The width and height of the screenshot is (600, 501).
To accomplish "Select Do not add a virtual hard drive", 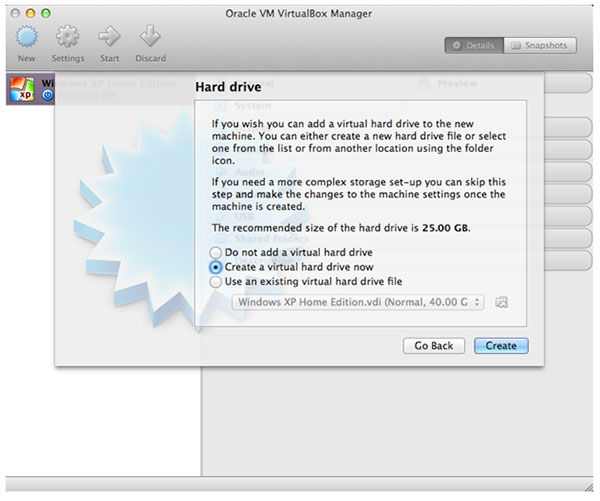I will tap(215, 253).
